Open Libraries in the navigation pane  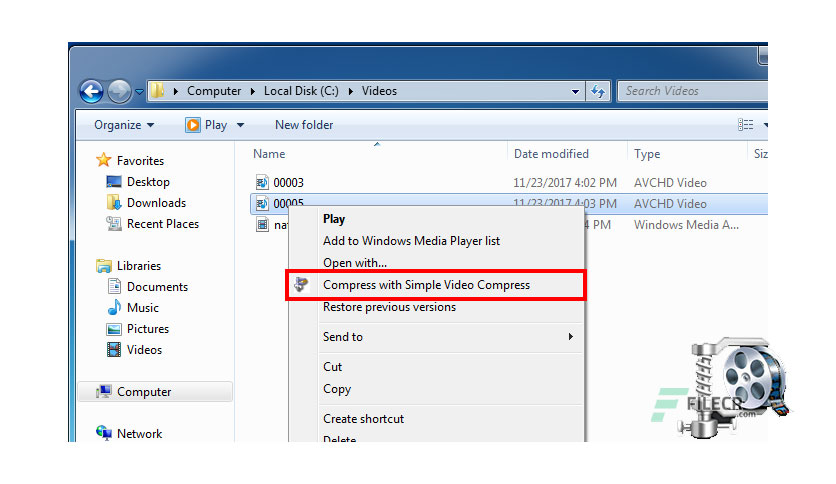139,266
